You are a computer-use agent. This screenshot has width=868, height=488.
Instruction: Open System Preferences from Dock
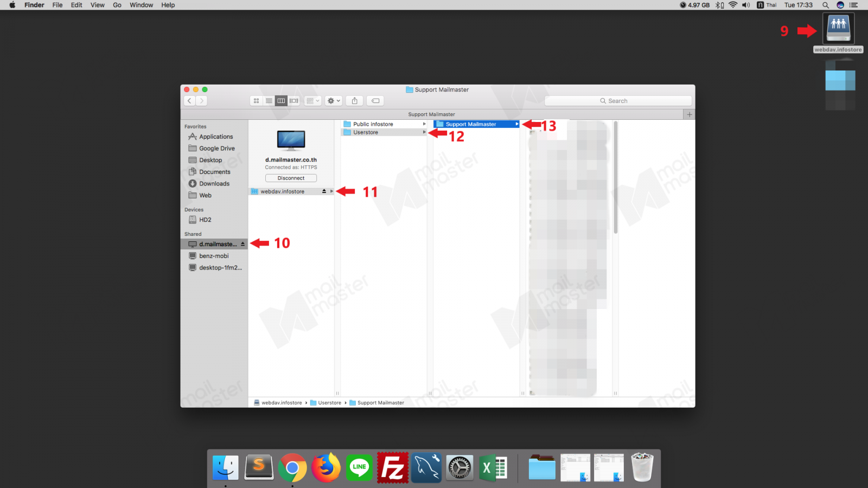[460, 467]
